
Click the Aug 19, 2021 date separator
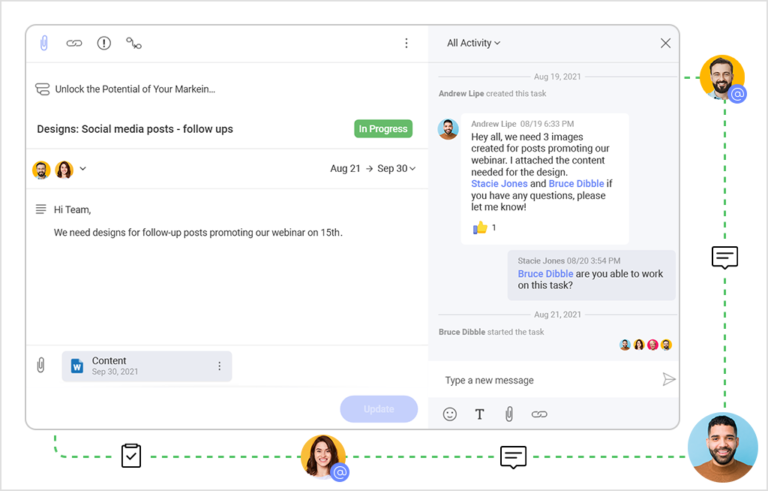click(x=557, y=77)
